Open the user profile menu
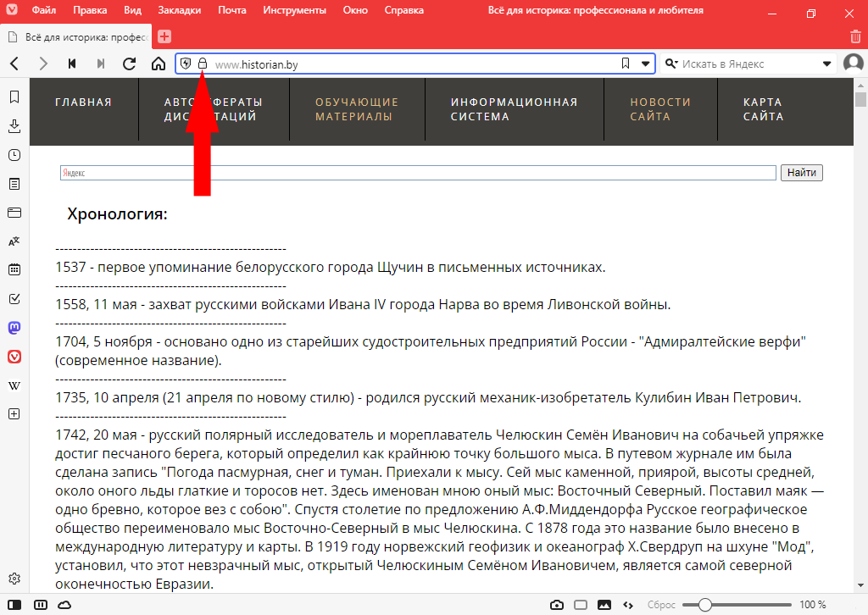Image resolution: width=868 pixels, height=615 pixels. [x=853, y=64]
